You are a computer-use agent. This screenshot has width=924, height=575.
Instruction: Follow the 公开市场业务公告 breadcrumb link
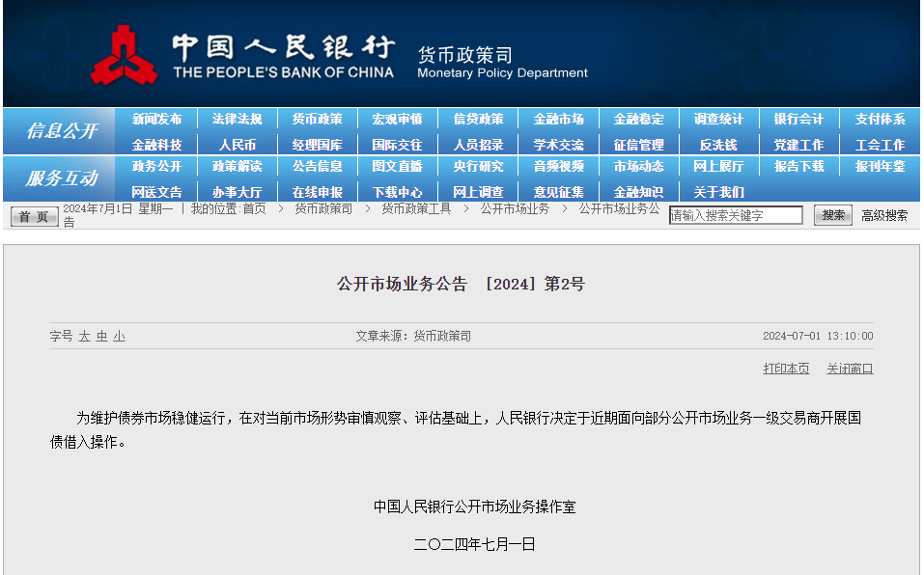tap(619, 209)
